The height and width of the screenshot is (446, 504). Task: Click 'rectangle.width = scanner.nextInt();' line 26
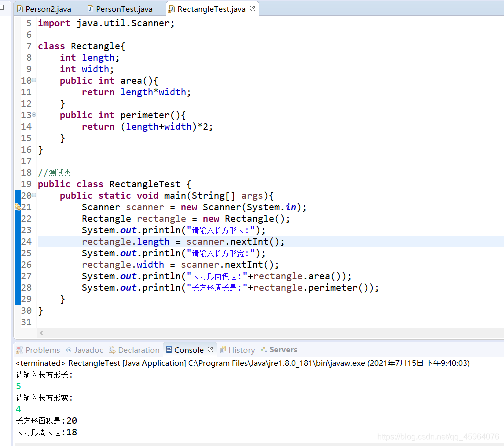180,265
